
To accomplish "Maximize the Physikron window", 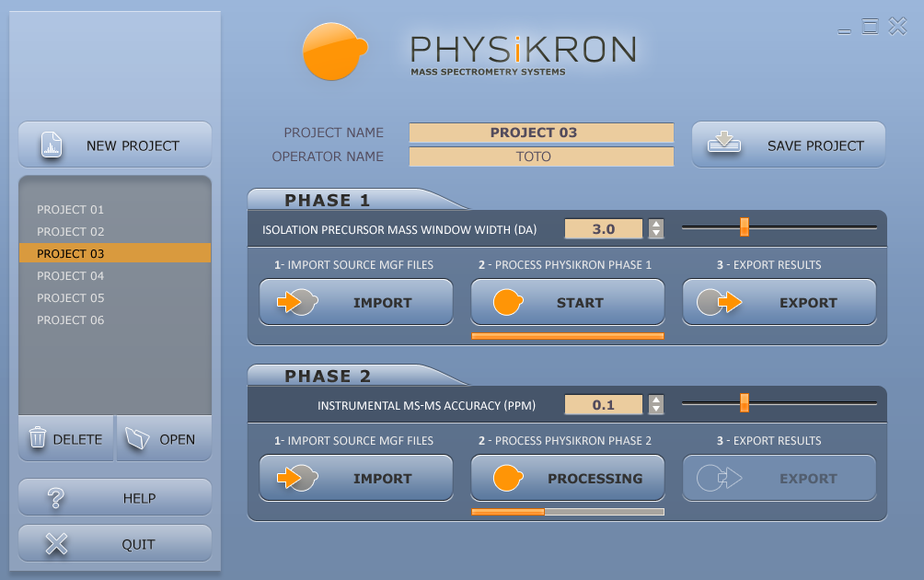I will click(x=871, y=27).
